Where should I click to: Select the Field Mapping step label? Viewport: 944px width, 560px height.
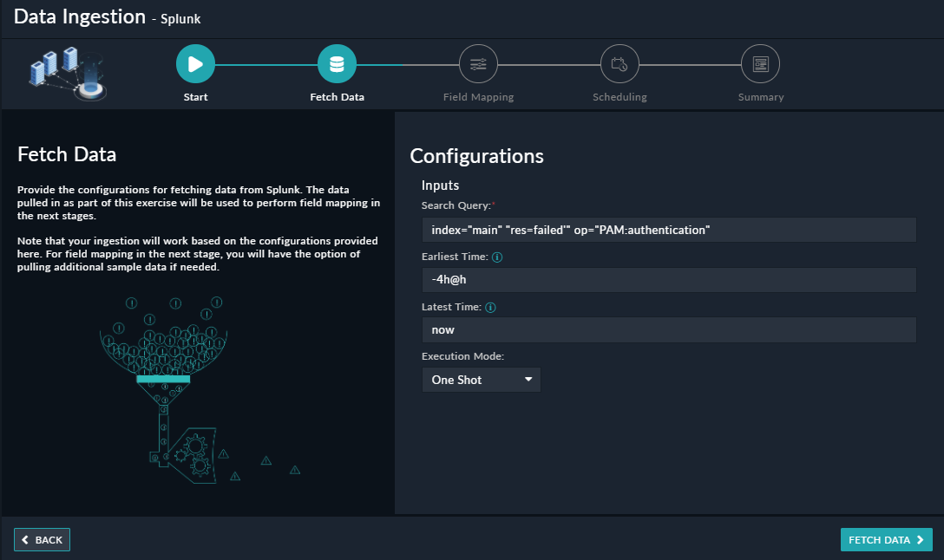pos(478,97)
